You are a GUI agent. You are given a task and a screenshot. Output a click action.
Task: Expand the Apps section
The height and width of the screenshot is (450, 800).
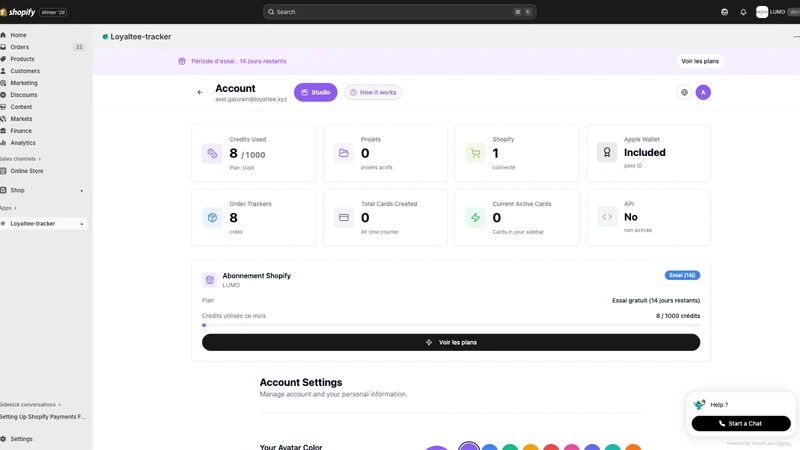pos(8,208)
